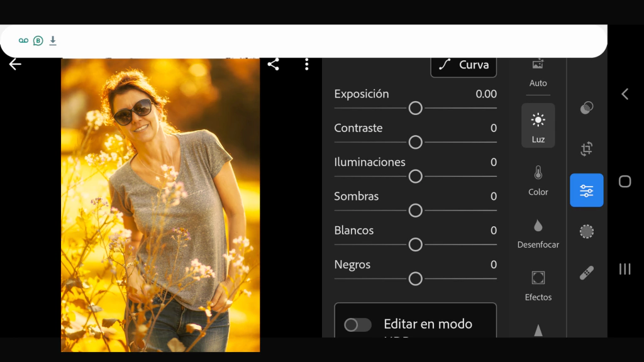Open the masking tool dotted circle icon
644x362 pixels.
586,232
